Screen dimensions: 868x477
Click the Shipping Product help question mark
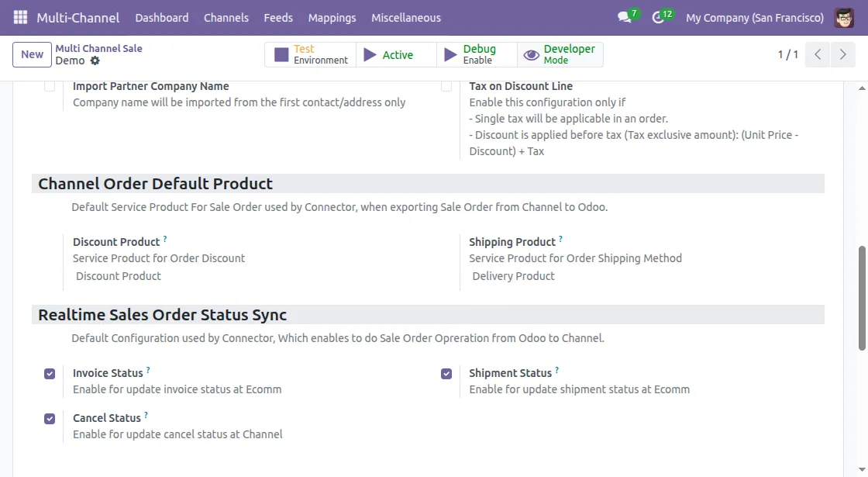pyautogui.click(x=561, y=239)
